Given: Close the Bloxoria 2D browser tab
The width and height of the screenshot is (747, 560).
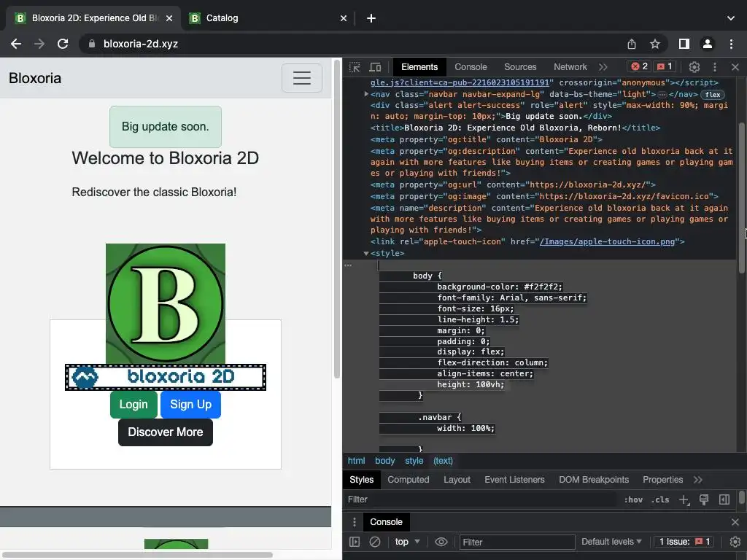Looking at the screenshot, I should (169, 18).
